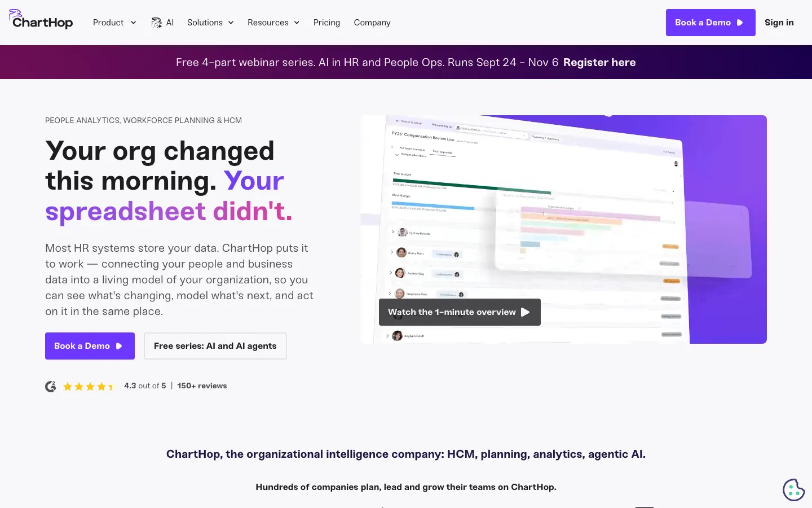The image size is (812, 508).
Task: Open the Company page
Action: (372, 23)
